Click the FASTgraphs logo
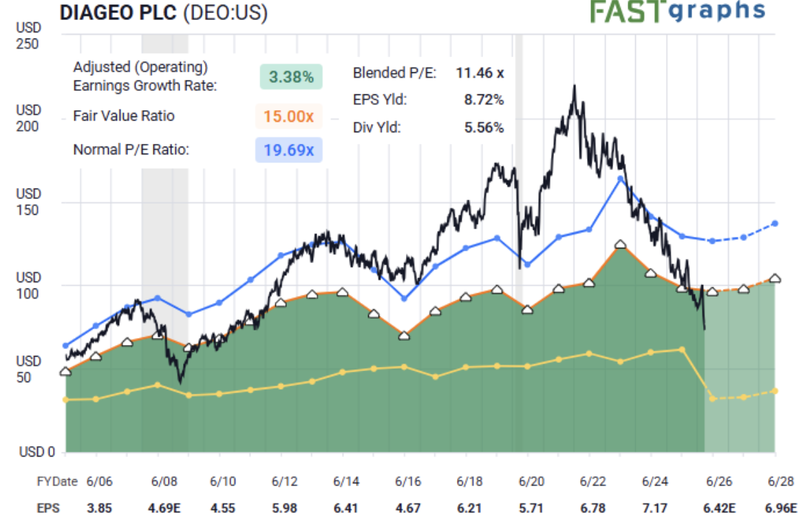 coord(677,12)
